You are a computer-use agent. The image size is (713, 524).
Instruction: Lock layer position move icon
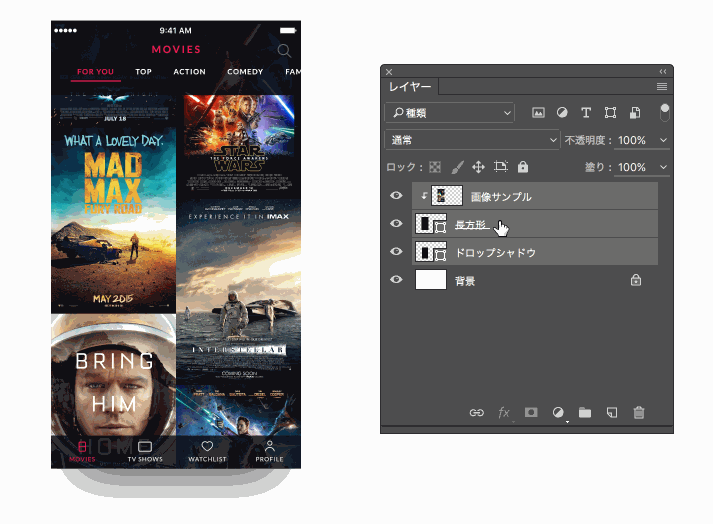point(478,167)
